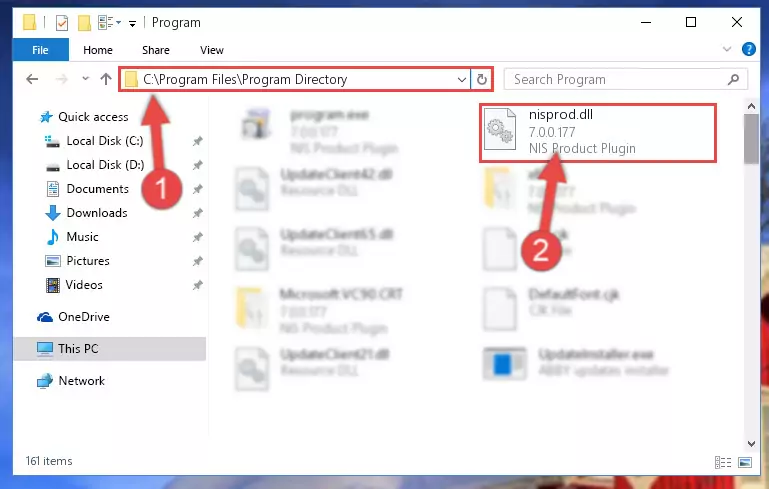Switch to Details view layout
The width and height of the screenshot is (769, 489).
tap(723, 462)
